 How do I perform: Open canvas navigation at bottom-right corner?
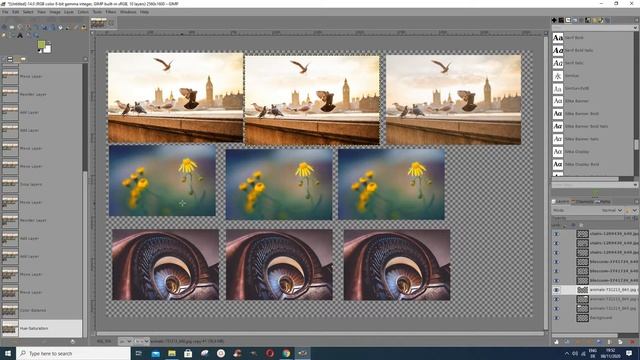tap(546, 333)
